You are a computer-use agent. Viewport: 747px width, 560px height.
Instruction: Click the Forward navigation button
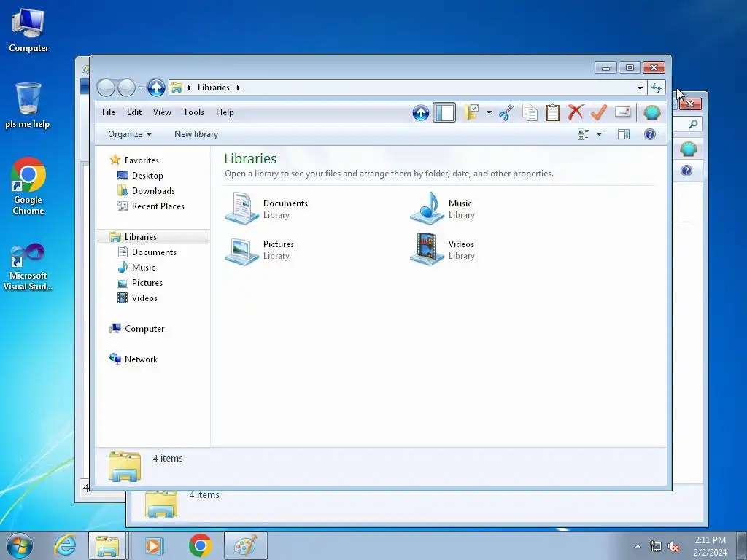tap(126, 87)
